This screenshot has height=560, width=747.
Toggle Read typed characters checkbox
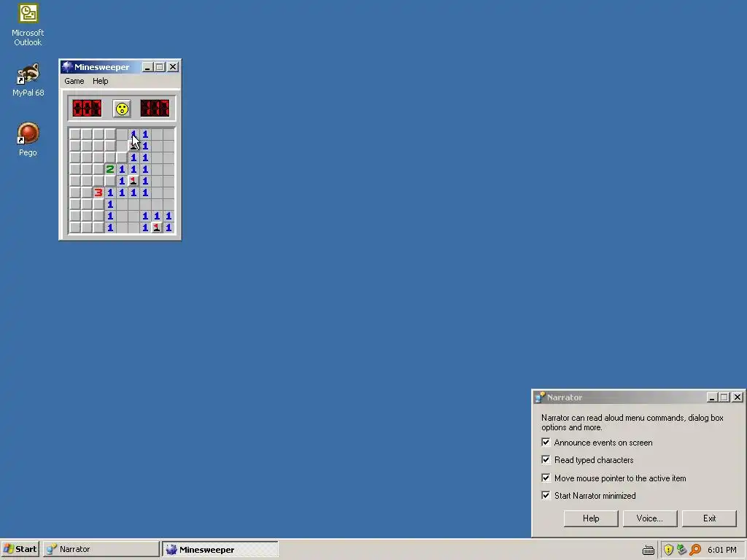(x=546, y=460)
